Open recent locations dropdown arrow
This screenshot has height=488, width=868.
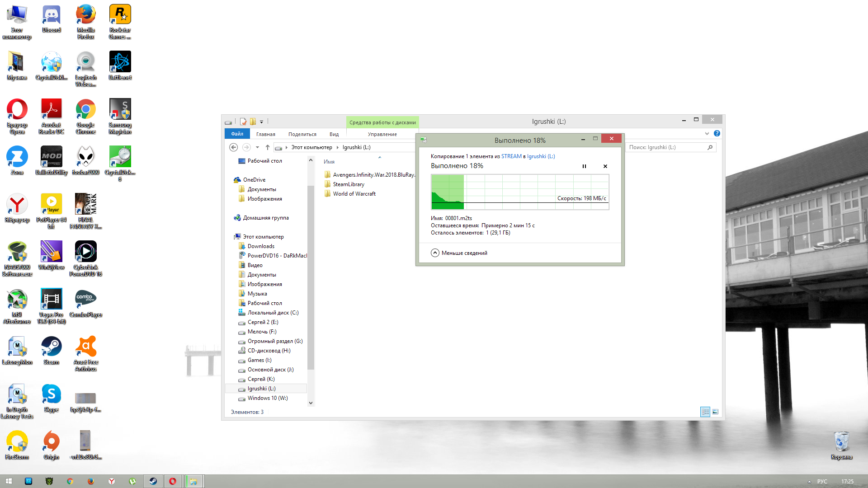pos(257,147)
